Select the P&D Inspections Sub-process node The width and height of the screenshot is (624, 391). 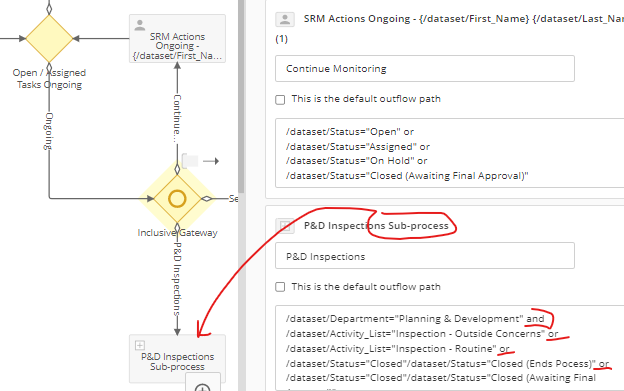coord(177,359)
